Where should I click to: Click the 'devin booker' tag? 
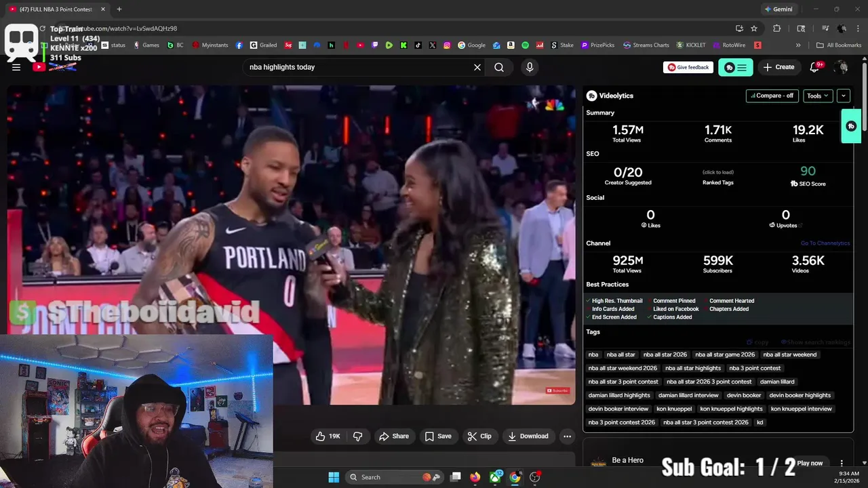744,395
